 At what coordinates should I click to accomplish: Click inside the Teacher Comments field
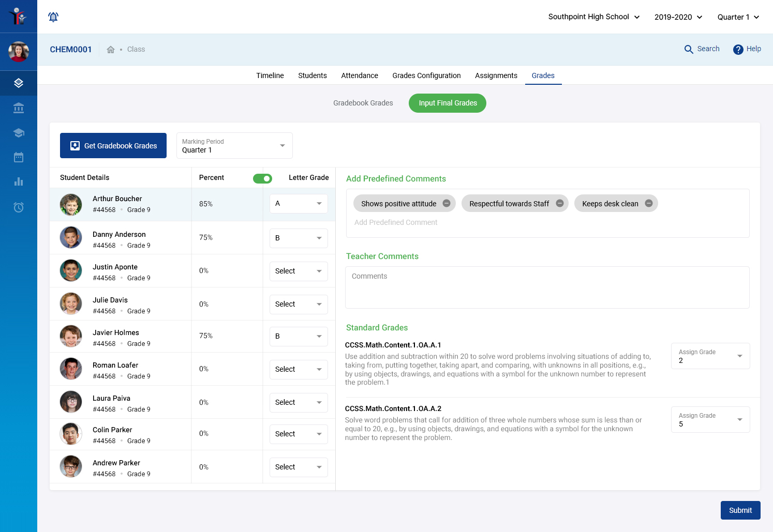click(x=547, y=287)
